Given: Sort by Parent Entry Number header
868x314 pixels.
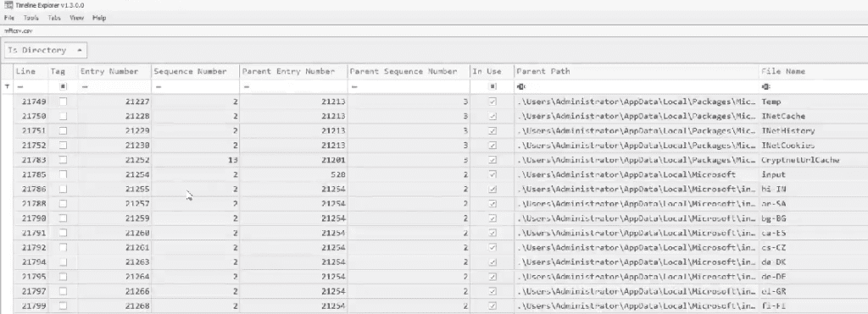Looking at the screenshot, I should 293,71.
